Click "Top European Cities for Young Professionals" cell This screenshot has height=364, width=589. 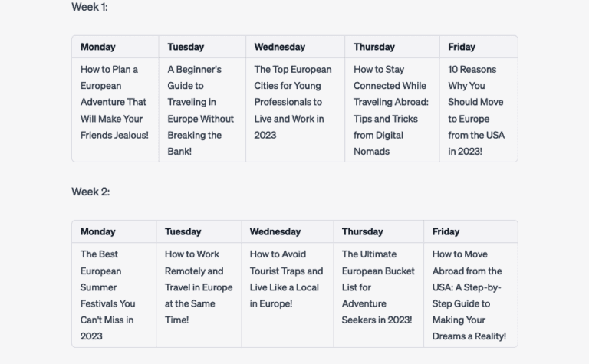pyautogui.click(x=293, y=102)
